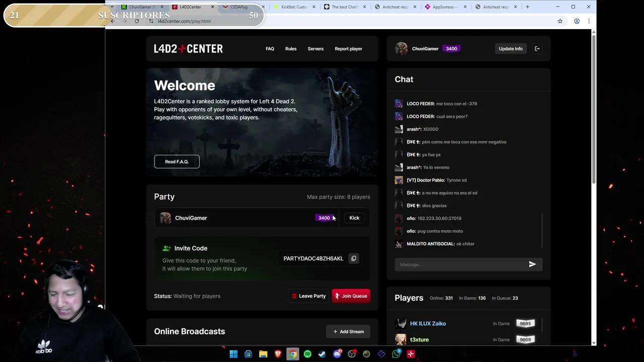Screen dimensions: 644x362
Task: Kick ChuviGamer from the party
Action: pyautogui.click(x=354, y=218)
